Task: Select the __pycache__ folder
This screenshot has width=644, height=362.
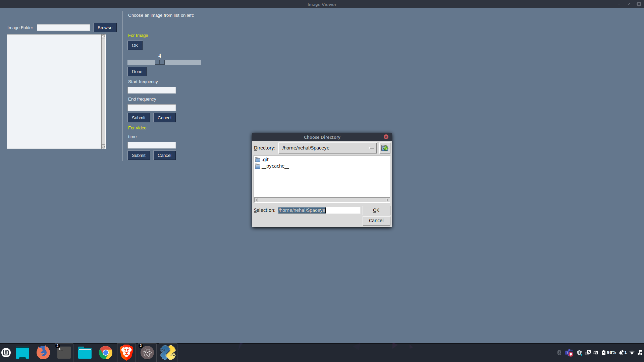Action: tap(275, 166)
